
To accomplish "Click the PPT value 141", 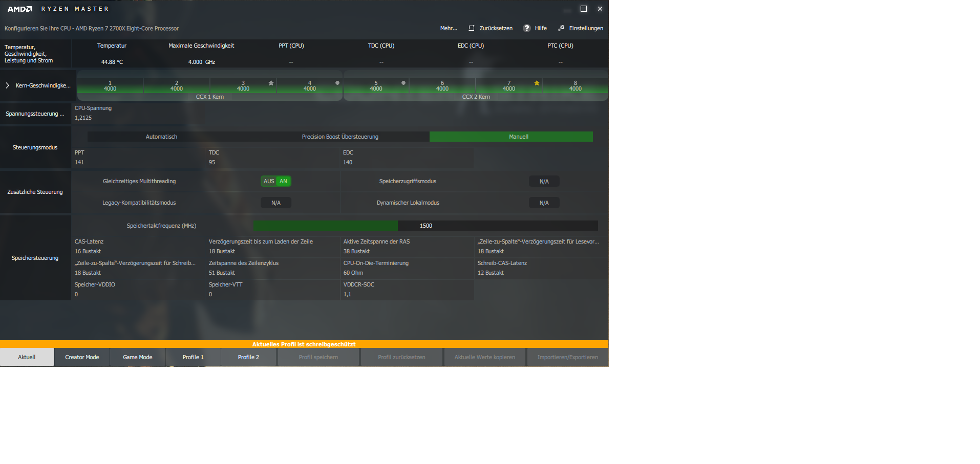I will (79, 162).
